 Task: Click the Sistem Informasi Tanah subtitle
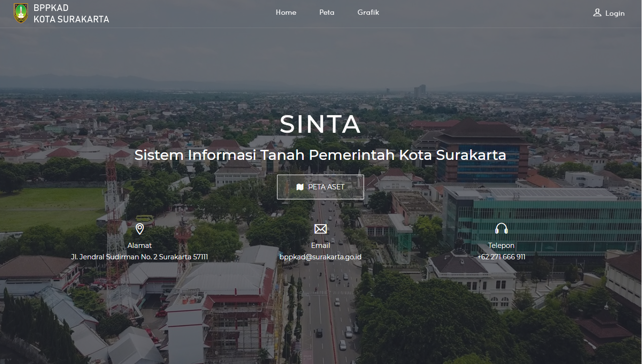(320, 155)
